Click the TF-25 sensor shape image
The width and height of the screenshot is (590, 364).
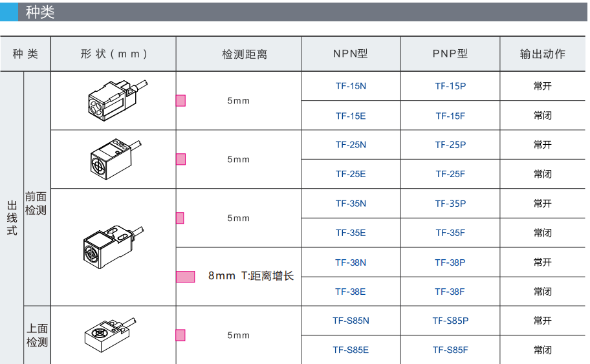[113, 158]
